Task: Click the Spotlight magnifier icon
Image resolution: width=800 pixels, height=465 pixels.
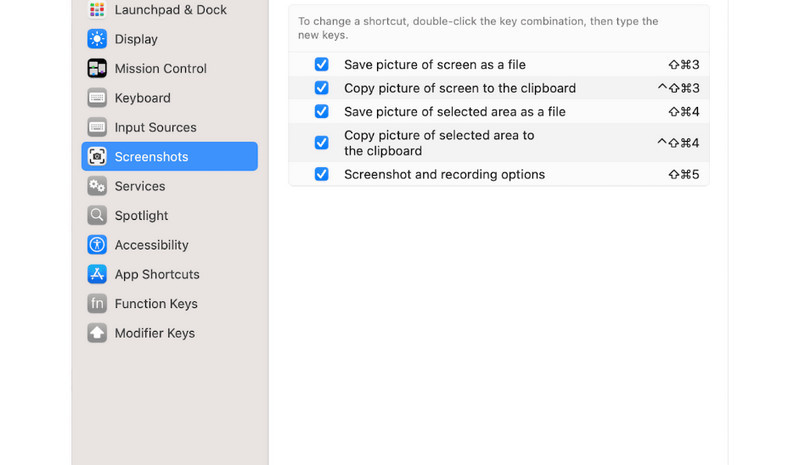Action: point(97,215)
